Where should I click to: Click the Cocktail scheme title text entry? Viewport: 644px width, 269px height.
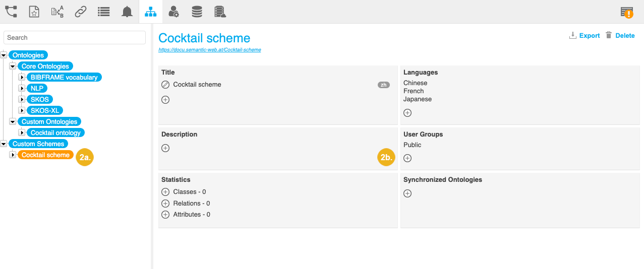pos(197,85)
